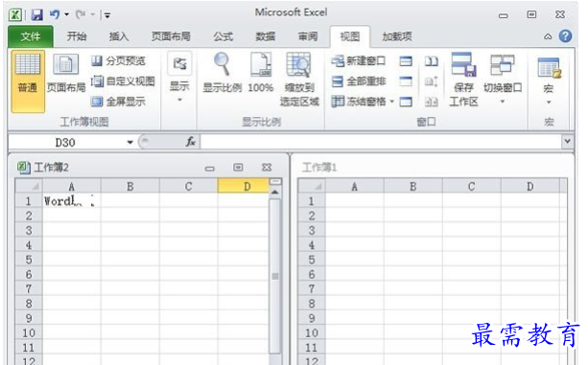Switch to the 数据 (Data) tab
The image size is (588, 365).
[266, 36]
